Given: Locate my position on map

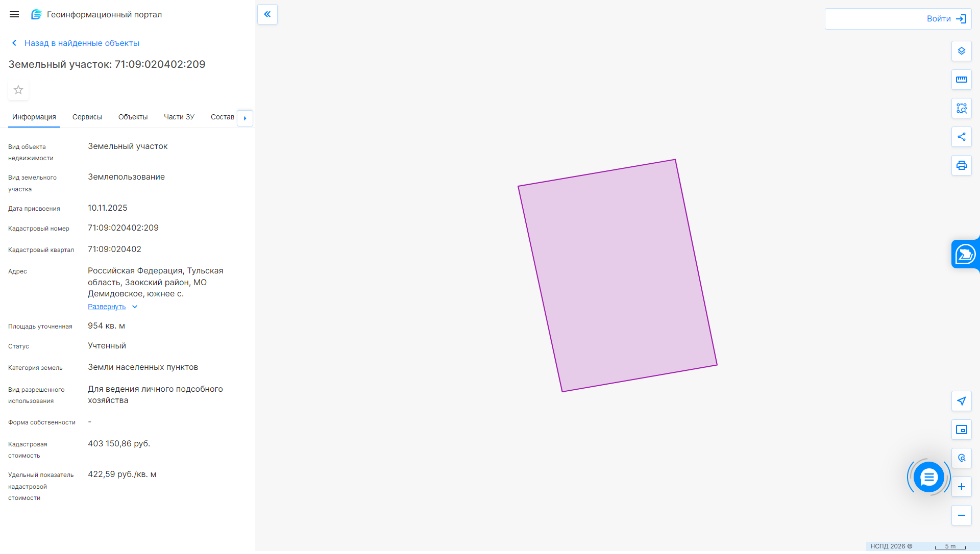Looking at the screenshot, I should pyautogui.click(x=961, y=401).
